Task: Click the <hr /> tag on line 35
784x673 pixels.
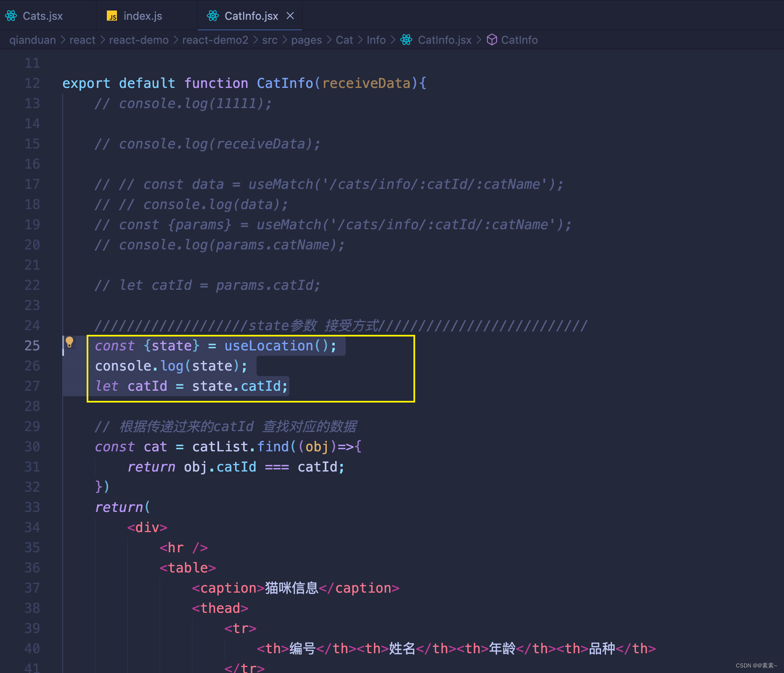Action: tap(184, 548)
